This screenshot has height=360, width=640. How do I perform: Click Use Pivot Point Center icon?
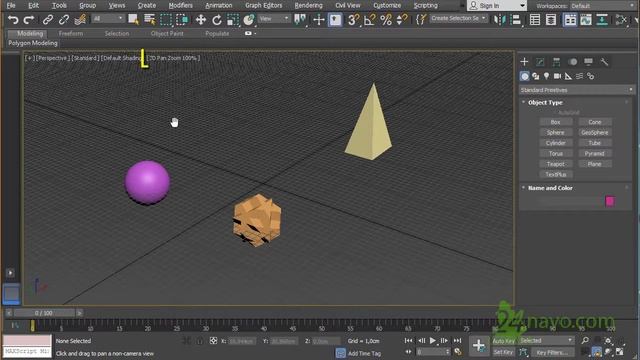click(300, 19)
